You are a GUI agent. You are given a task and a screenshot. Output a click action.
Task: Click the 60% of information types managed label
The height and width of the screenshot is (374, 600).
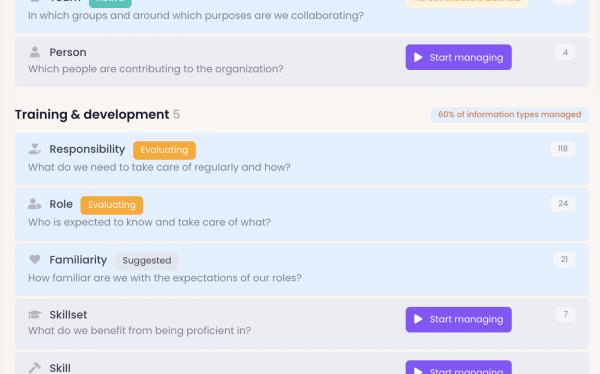510,114
